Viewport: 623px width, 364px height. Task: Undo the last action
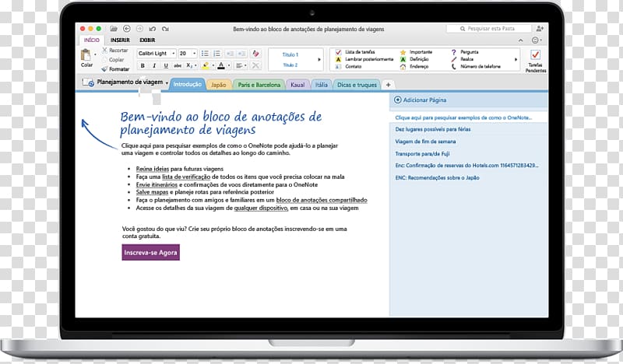click(152, 29)
